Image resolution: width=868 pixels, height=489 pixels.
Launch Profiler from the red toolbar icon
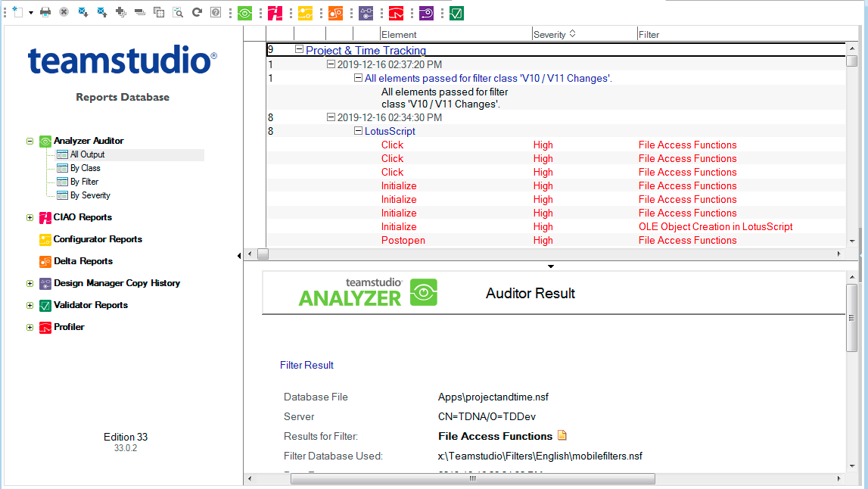pos(396,13)
